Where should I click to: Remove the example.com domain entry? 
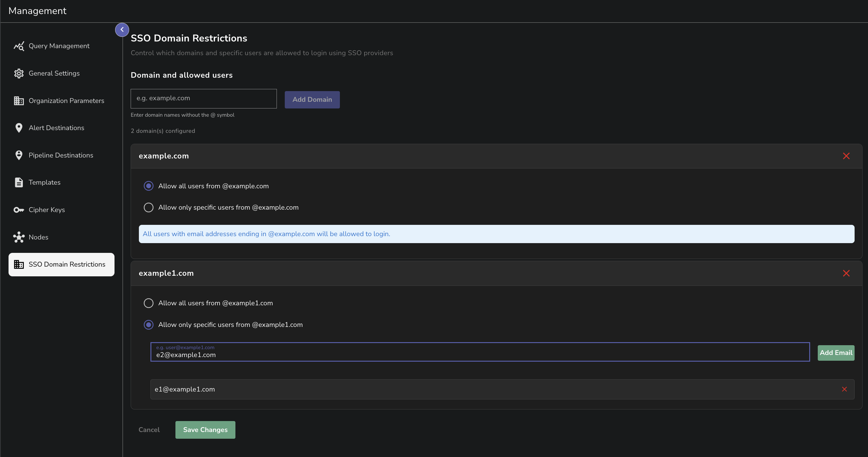point(846,156)
